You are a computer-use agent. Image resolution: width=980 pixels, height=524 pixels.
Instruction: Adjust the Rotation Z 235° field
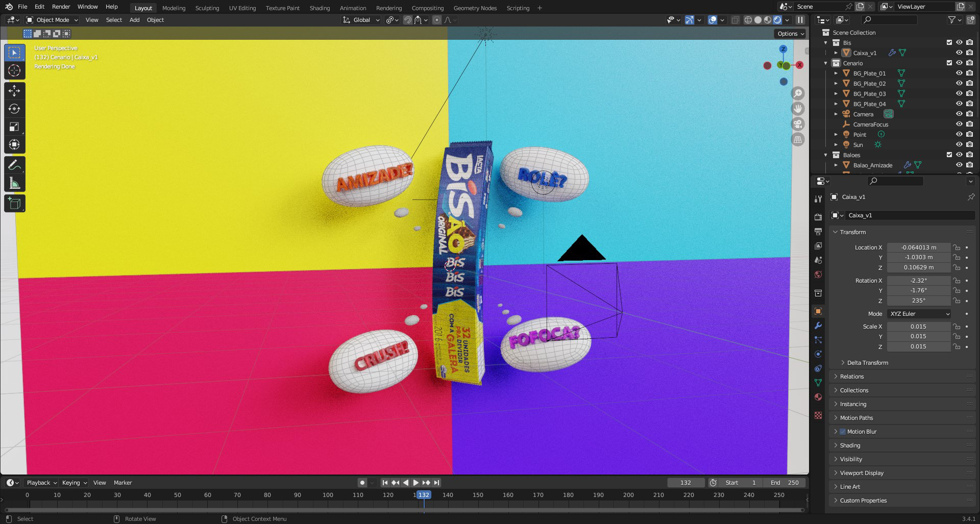coord(918,301)
